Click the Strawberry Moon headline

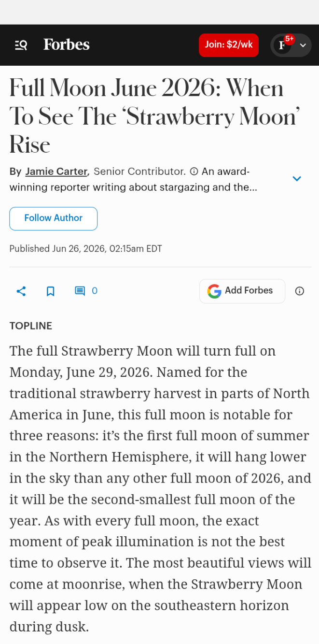154,116
